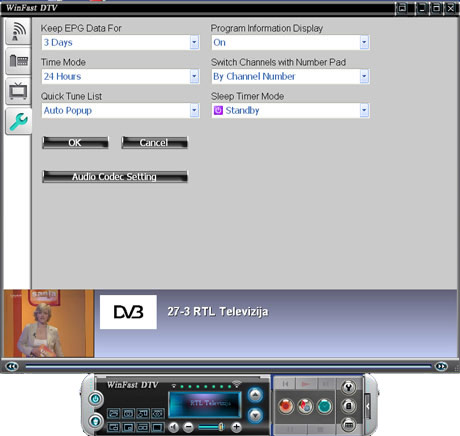Screen dimensions: 460x436
Task: Confirm the settings with OK
Action: pos(75,143)
